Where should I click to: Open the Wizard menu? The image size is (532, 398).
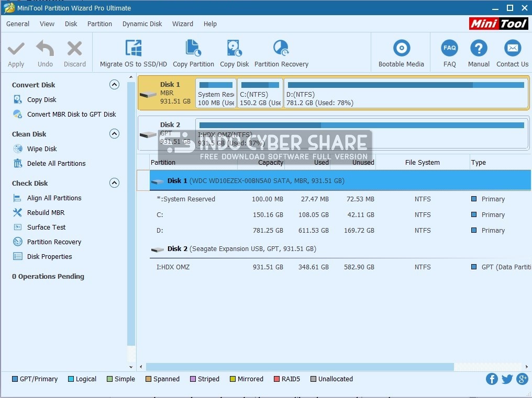183,24
